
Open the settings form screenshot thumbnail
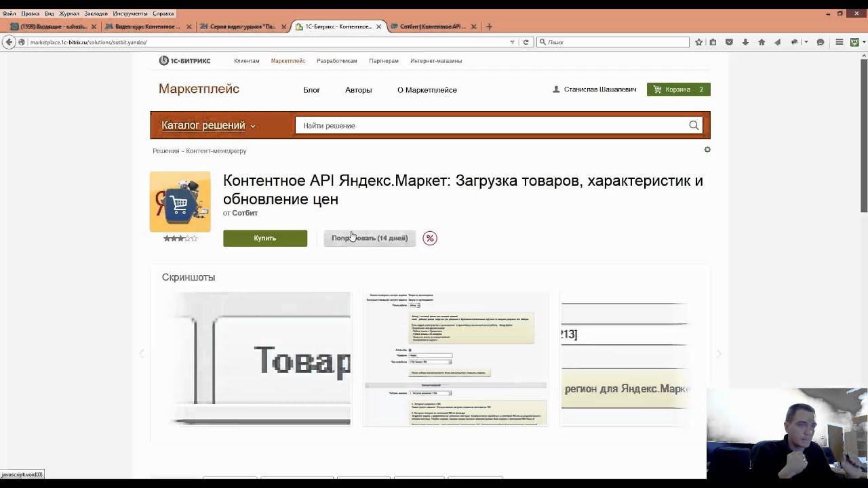click(456, 359)
